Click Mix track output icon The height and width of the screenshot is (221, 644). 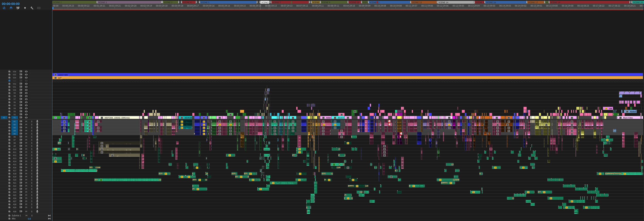(x=49, y=218)
